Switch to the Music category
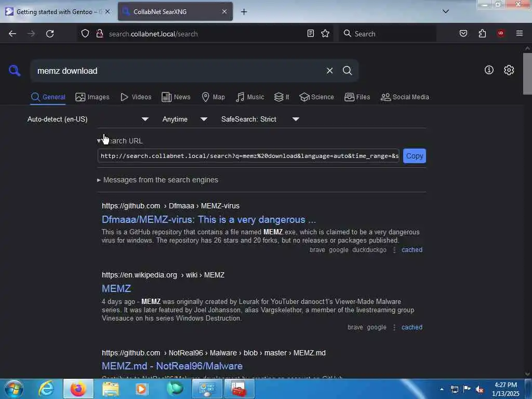Screen dimensions: 532x399 tap(250, 97)
